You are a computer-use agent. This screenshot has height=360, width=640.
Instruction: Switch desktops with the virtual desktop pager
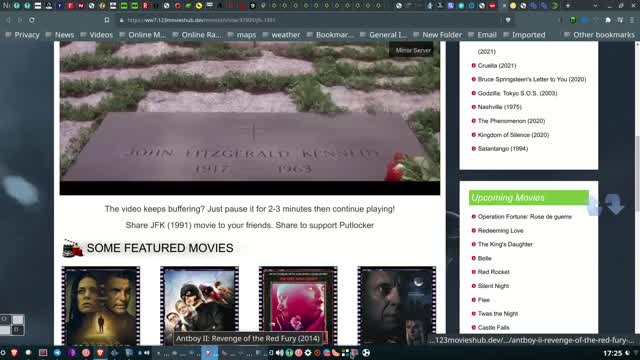(12, 325)
